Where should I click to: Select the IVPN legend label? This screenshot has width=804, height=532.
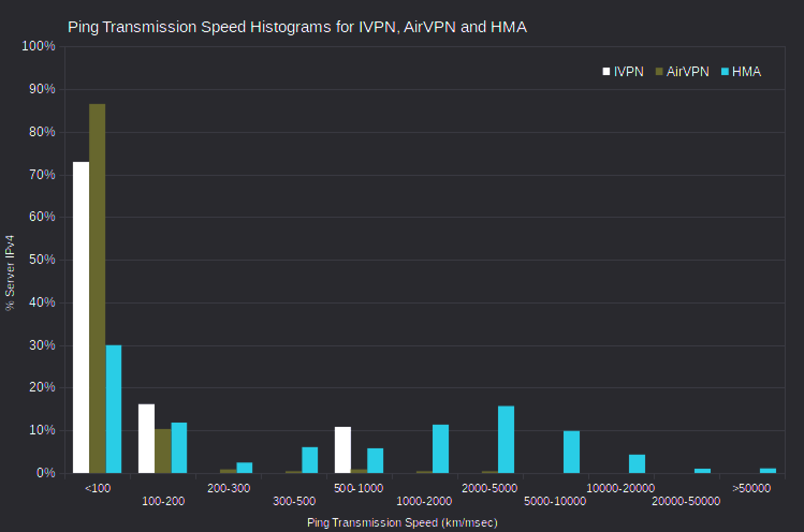tap(628, 72)
